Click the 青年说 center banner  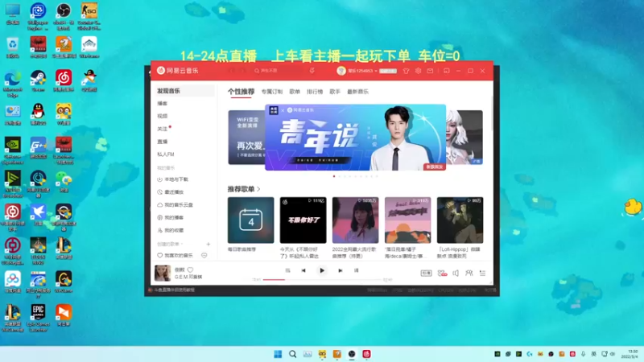coord(355,138)
